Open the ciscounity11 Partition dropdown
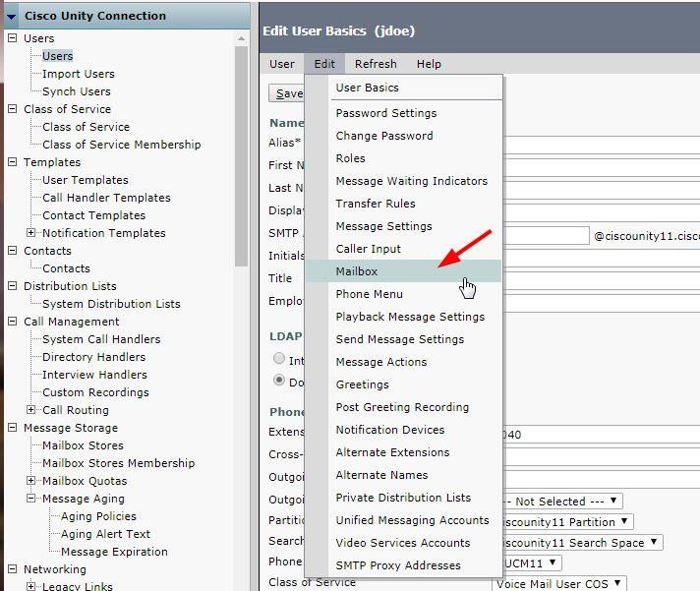 (567, 521)
